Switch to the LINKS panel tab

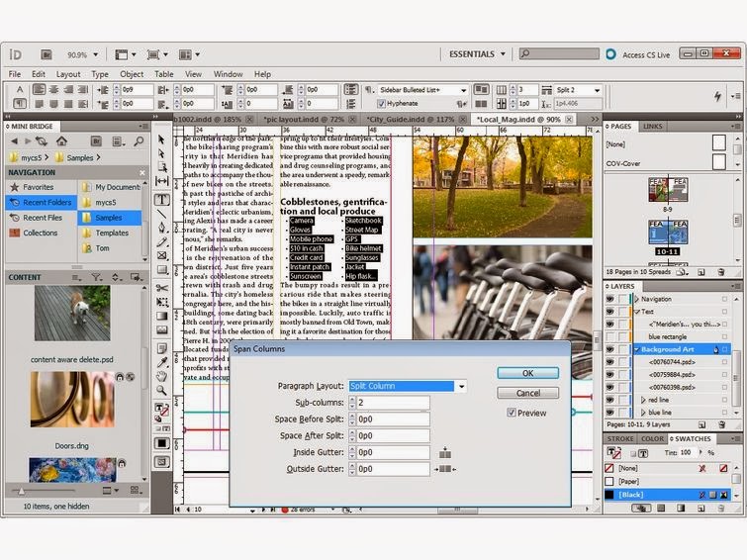[x=652, y=127]
